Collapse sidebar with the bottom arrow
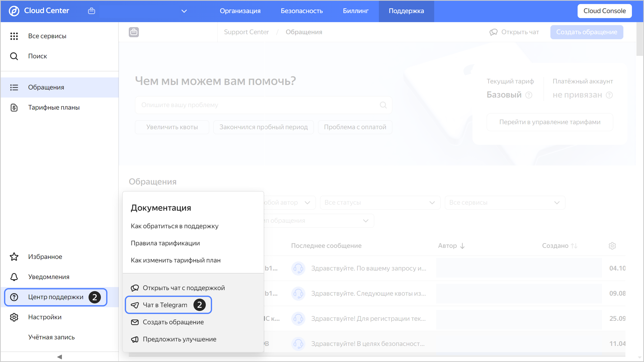Image resolution: width=644 pixels, height=362 pixels. pyautogui.click(x=59, y=357)
